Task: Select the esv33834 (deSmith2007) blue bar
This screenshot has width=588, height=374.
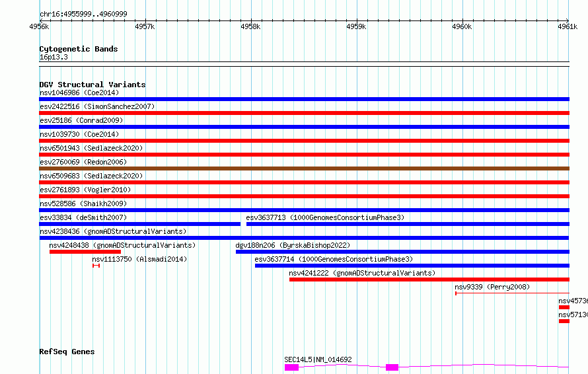Action: tap(140, 224)
